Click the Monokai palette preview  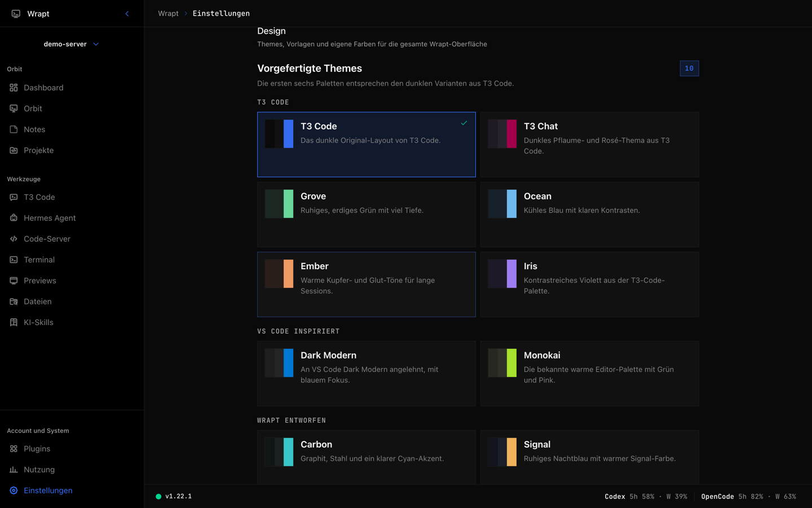click(x=502, y=363)
